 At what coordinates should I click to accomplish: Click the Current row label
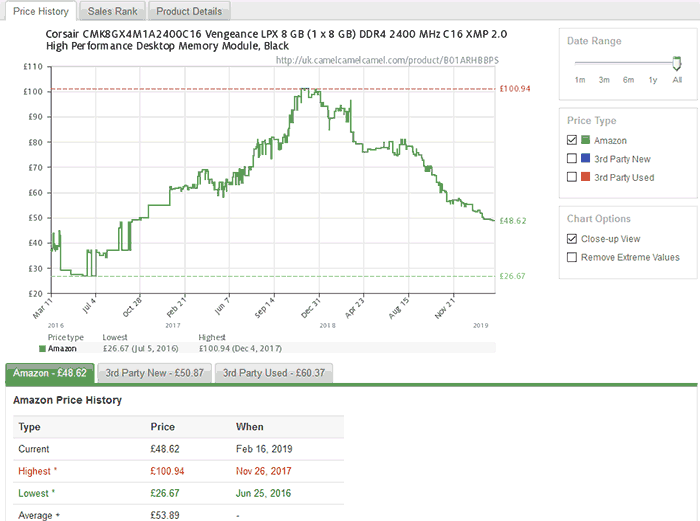coord(34,449)
